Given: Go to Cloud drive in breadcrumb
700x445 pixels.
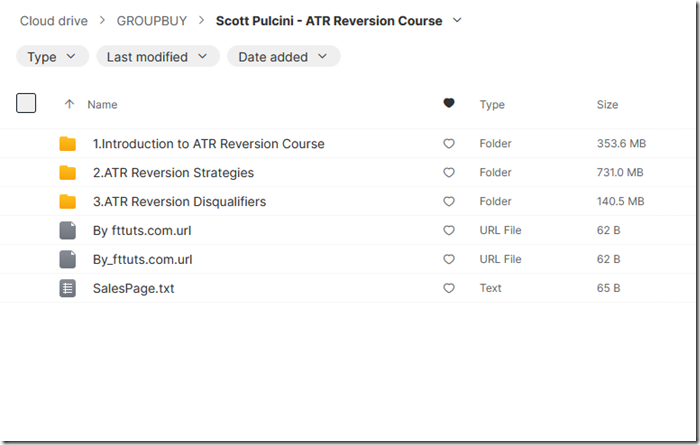Looking at the screenshot, I should (x=54, y=21).
